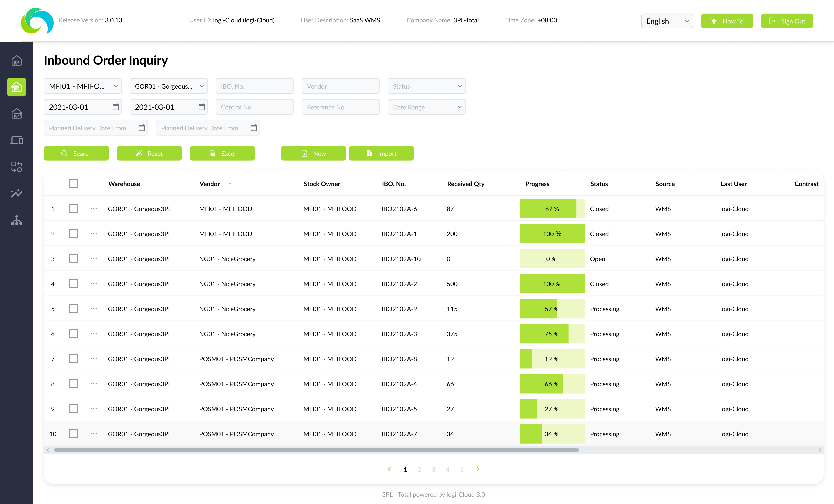Select the analytics trends sidebar icon
The image size is (834, 504).
click(x=16, y=193)
